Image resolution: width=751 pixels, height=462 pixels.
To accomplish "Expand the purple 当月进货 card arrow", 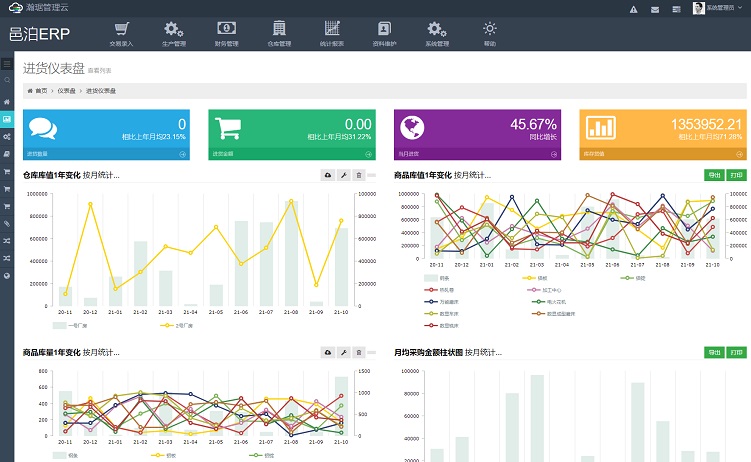I will tap(554, 155).
